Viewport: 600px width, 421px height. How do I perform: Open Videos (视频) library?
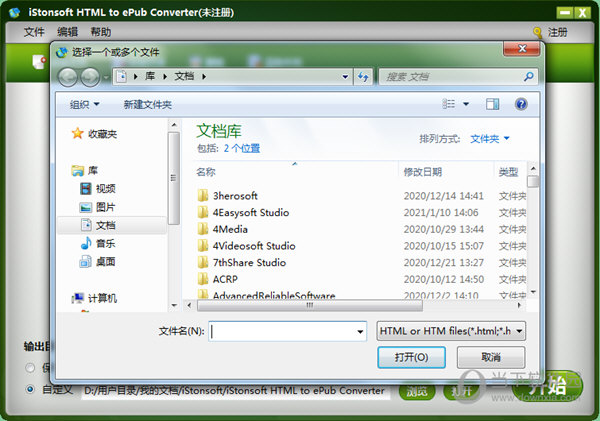point(98,188)
